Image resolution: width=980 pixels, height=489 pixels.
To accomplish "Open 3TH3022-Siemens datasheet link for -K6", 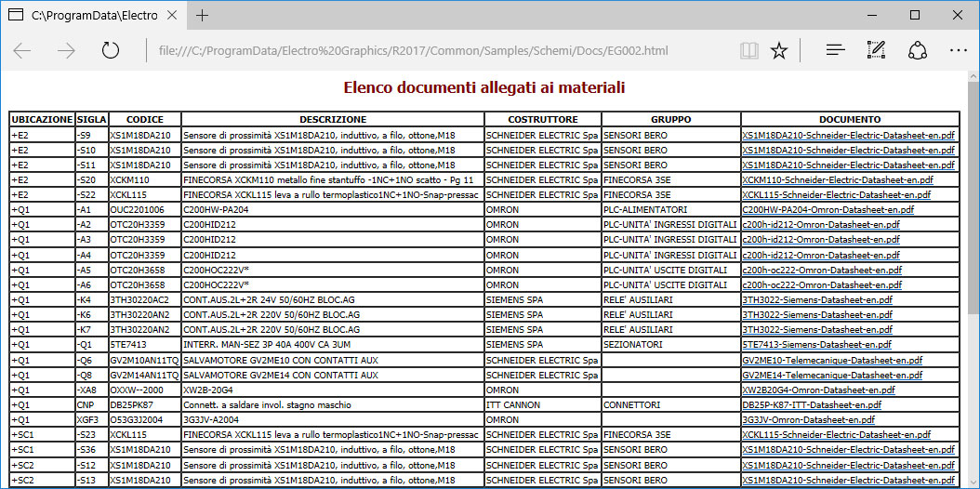I will (x=817, y=315).
